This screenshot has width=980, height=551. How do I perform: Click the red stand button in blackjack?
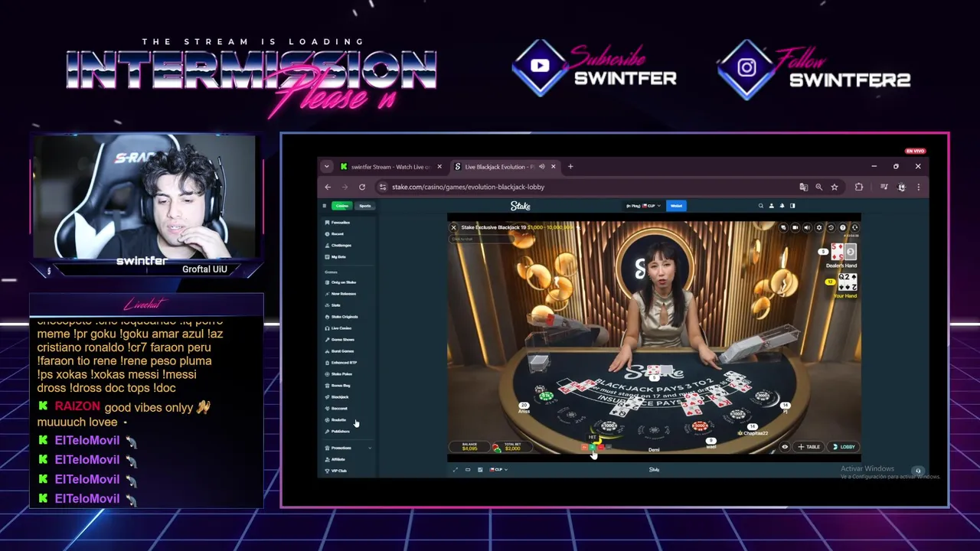click(x=600, y=447)
